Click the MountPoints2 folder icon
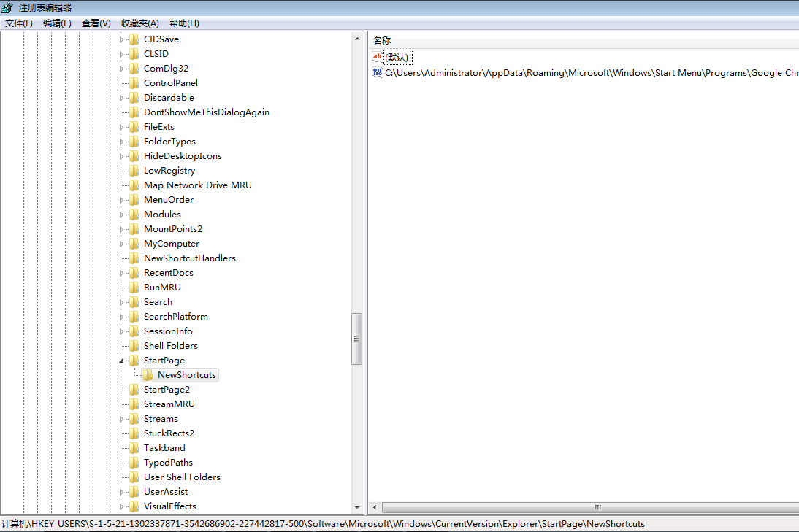This screenshot has width=799, height=532. [134, 229]
